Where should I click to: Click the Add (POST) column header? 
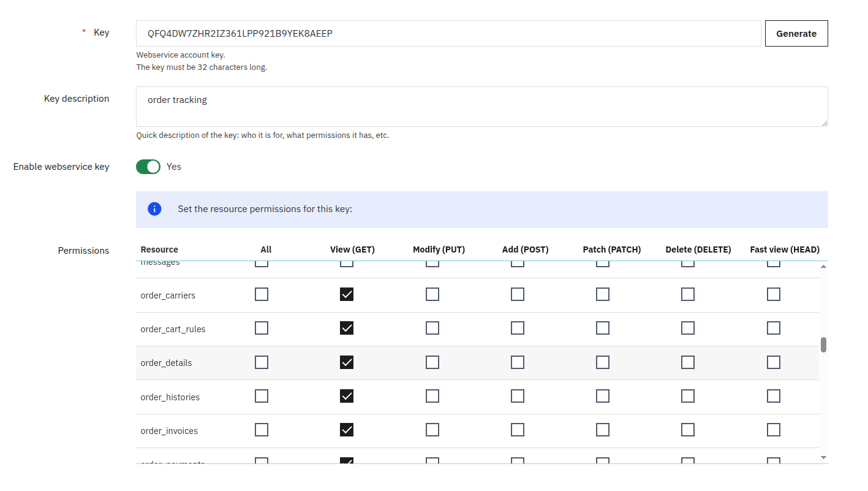(x=526, y=249)
